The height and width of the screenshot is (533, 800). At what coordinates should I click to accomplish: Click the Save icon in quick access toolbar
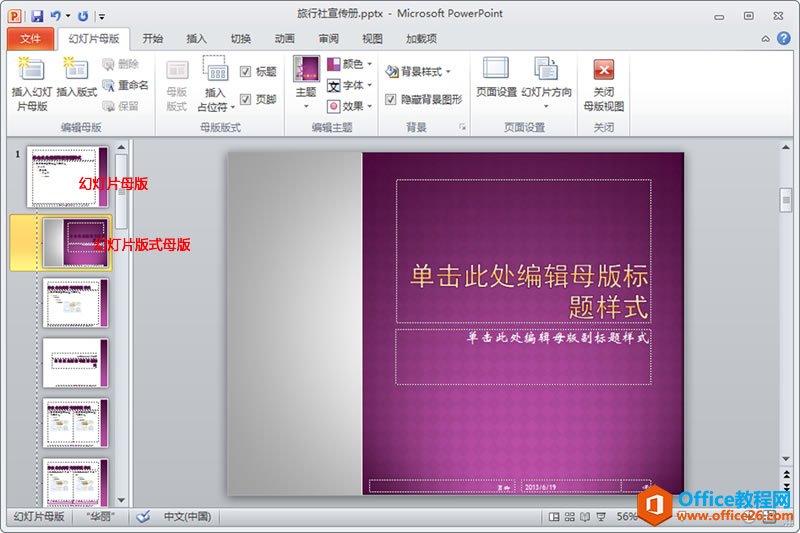(x=37, y=15)
